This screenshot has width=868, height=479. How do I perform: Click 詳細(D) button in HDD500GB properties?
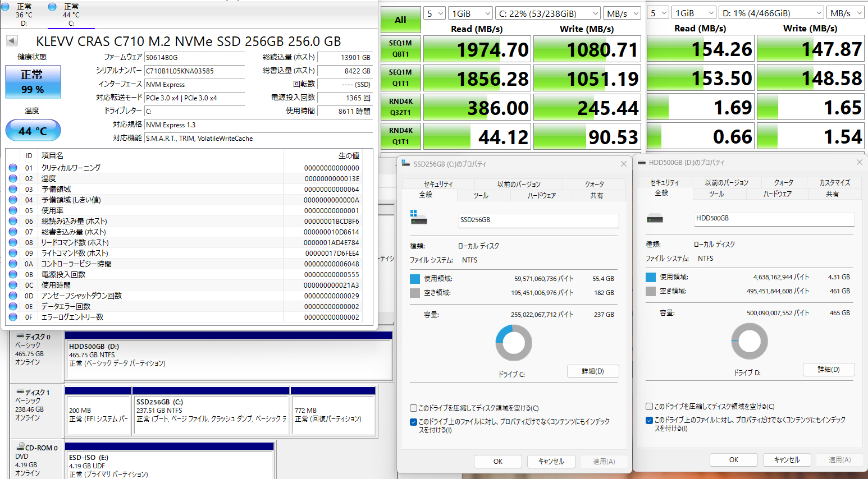(828, 370)
